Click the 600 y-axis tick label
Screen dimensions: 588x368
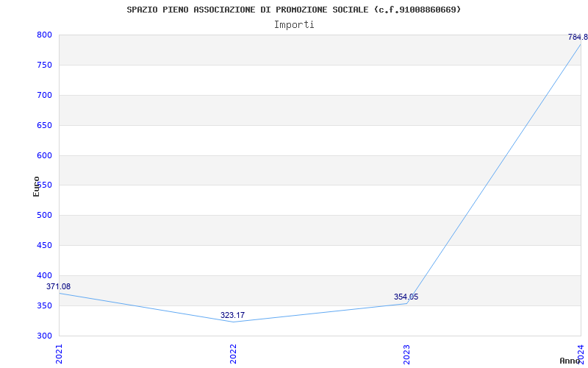point(44,155)
